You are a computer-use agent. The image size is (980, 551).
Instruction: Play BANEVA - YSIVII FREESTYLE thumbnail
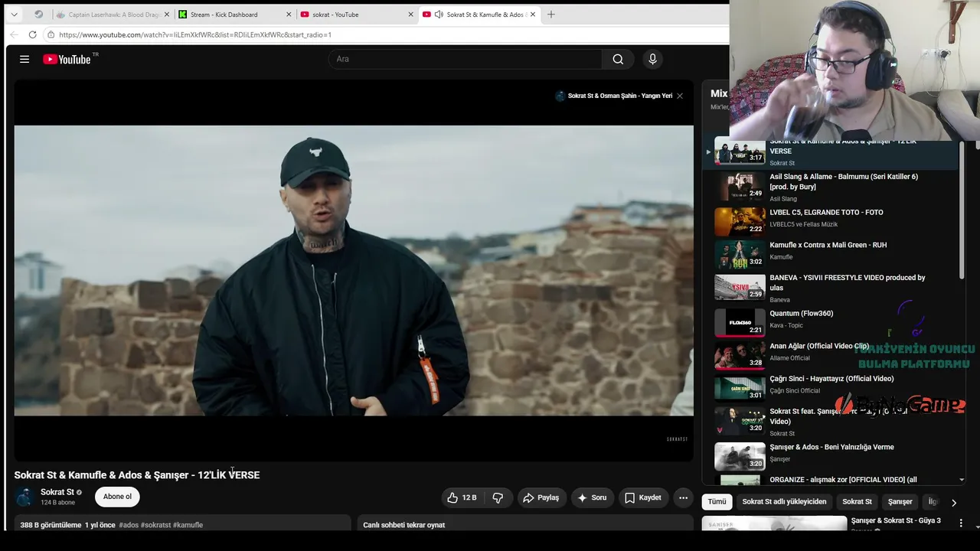pos(740,287)
